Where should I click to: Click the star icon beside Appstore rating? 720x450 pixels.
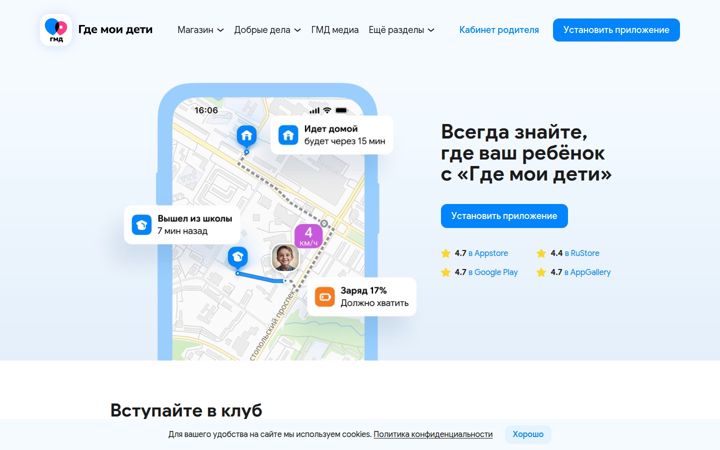tap(445, 253)
